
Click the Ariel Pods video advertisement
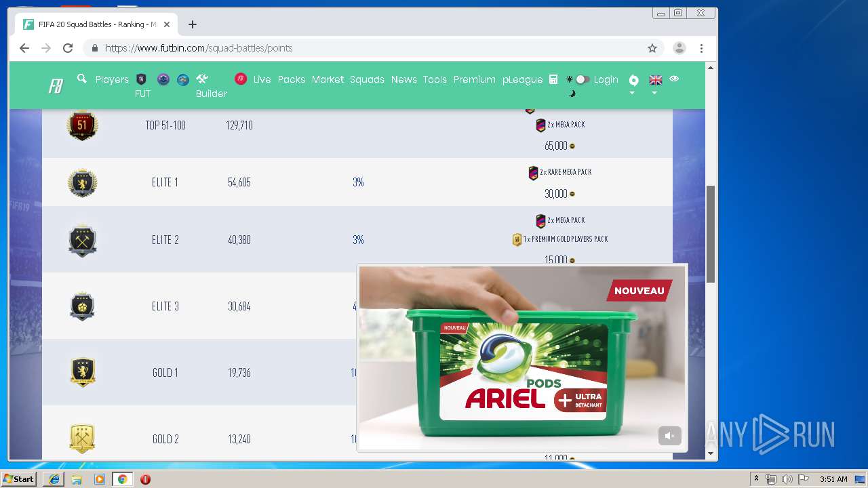tap(522, 357)
